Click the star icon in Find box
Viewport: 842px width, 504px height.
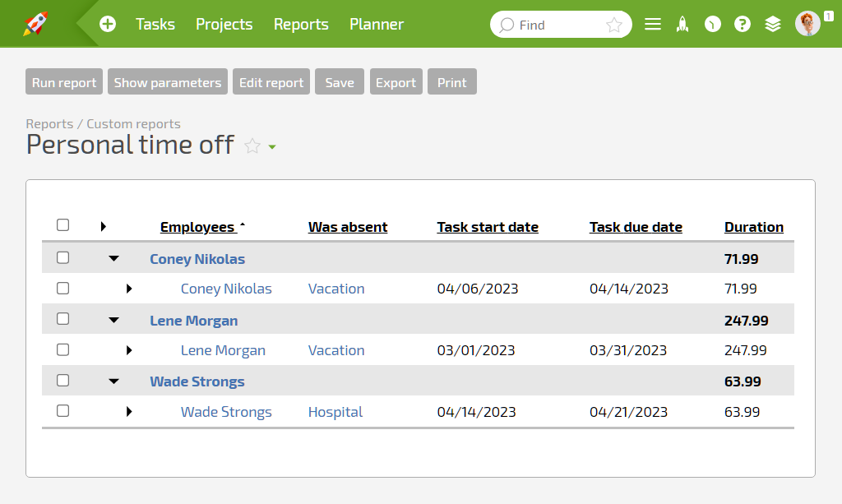pos(613,25)
